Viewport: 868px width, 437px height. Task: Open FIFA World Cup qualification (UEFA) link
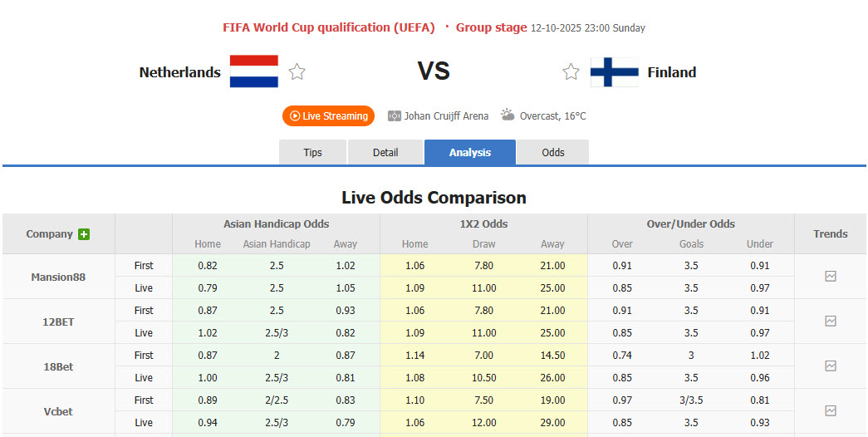pyautogui.click(x=329, y=27)
